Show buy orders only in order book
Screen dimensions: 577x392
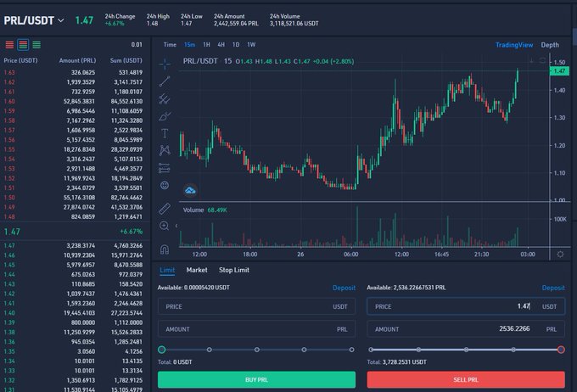click(36, 45)
